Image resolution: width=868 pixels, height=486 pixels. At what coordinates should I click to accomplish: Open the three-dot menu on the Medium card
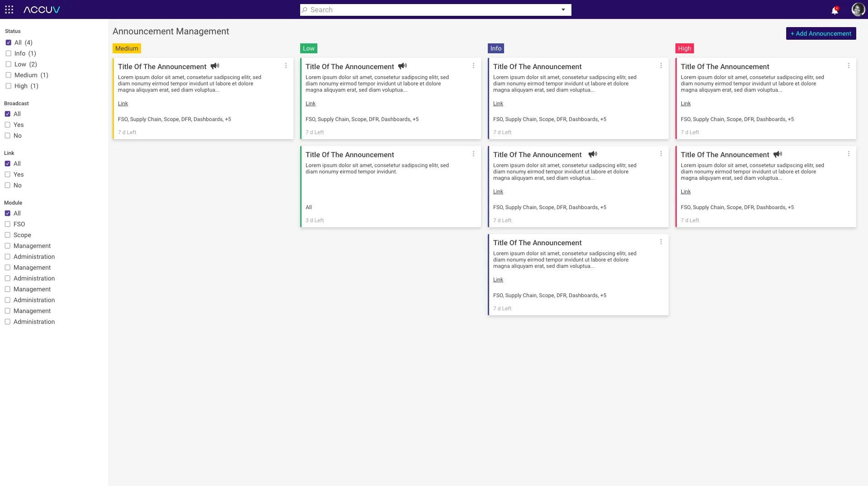pyautogui.click(x=286, y=65)
